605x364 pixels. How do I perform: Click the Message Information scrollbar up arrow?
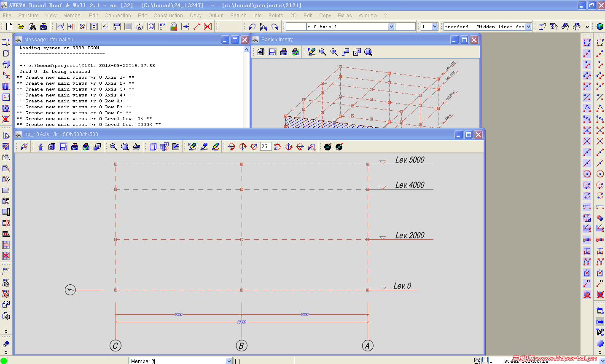[247, 50]
